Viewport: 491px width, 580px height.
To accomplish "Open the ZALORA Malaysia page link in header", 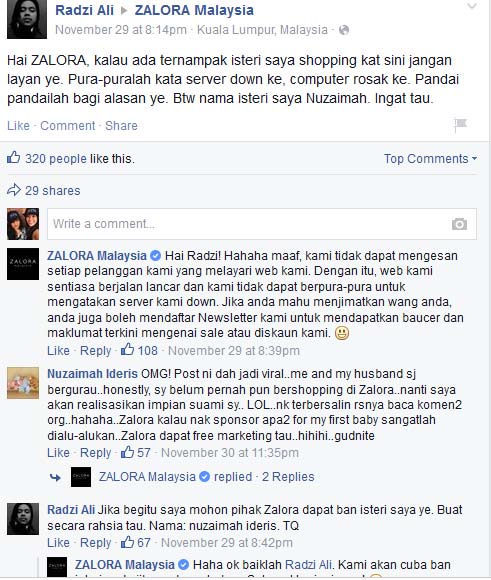I will (194, 10).
